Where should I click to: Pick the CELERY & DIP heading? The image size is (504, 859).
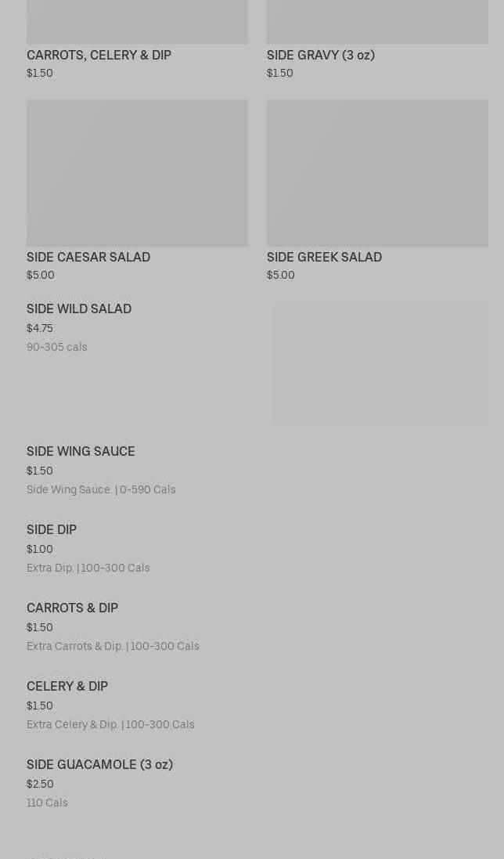pyautogui.click(x=67, y=686)
